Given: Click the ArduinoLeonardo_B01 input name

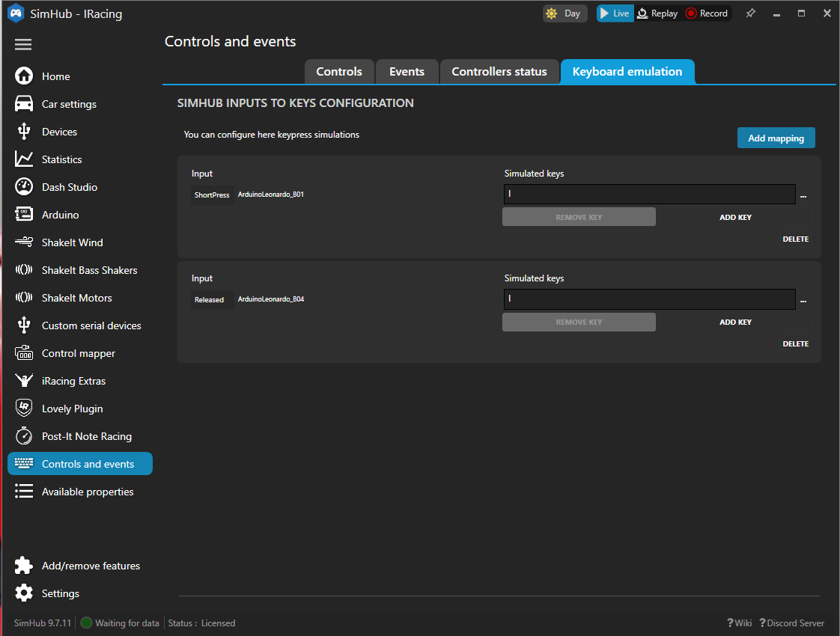Looking at the screenshot, I should click(x=270, y=195).
